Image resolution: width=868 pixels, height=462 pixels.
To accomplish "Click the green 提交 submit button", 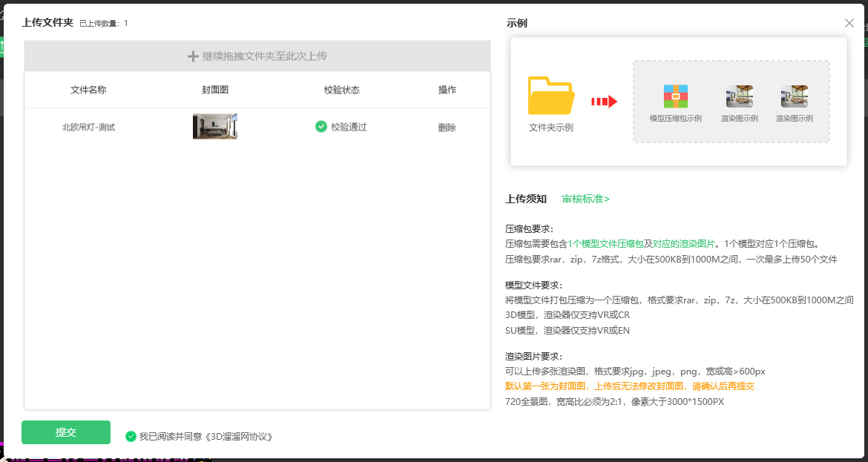I will point(66,432).
